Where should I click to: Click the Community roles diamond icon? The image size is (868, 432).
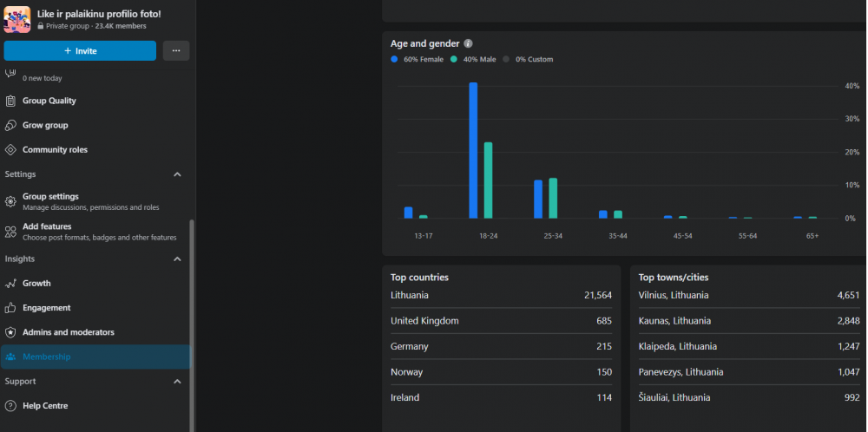pos(10,150)
